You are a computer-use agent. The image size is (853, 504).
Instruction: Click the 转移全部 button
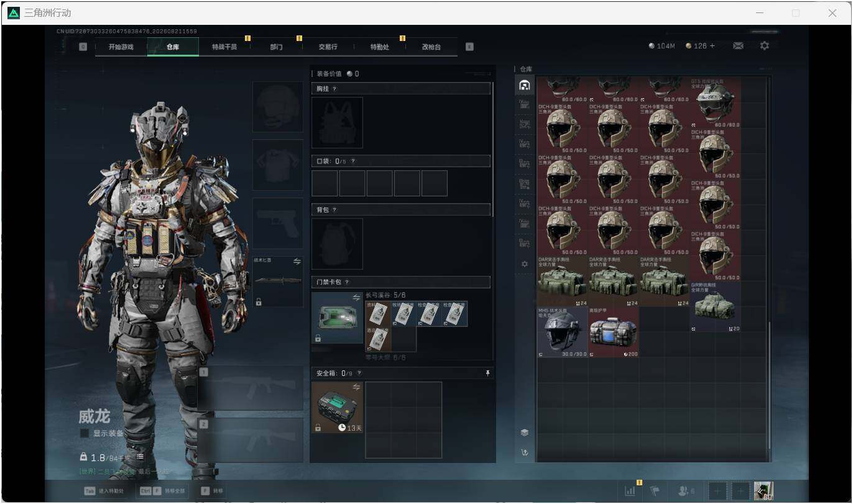pos(164,491)
